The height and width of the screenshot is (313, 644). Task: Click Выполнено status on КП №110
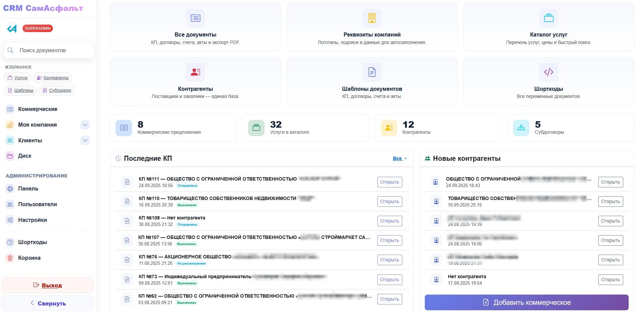[x=187, y=205]
